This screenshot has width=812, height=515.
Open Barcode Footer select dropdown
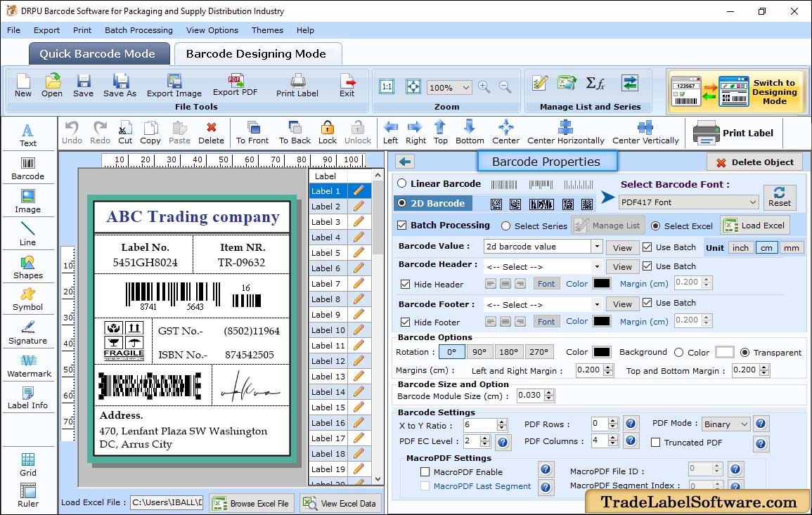tap(597, 305)
